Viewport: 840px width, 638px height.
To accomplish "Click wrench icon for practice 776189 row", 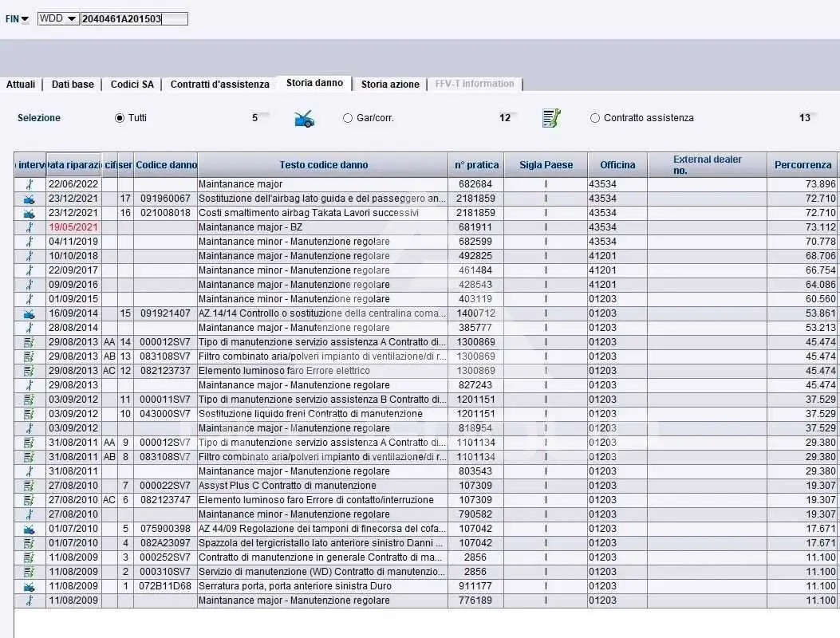I will tap(30, 601).
